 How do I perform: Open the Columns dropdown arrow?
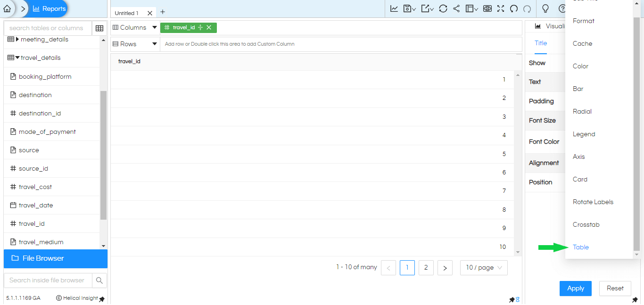[x=155, y=27]
